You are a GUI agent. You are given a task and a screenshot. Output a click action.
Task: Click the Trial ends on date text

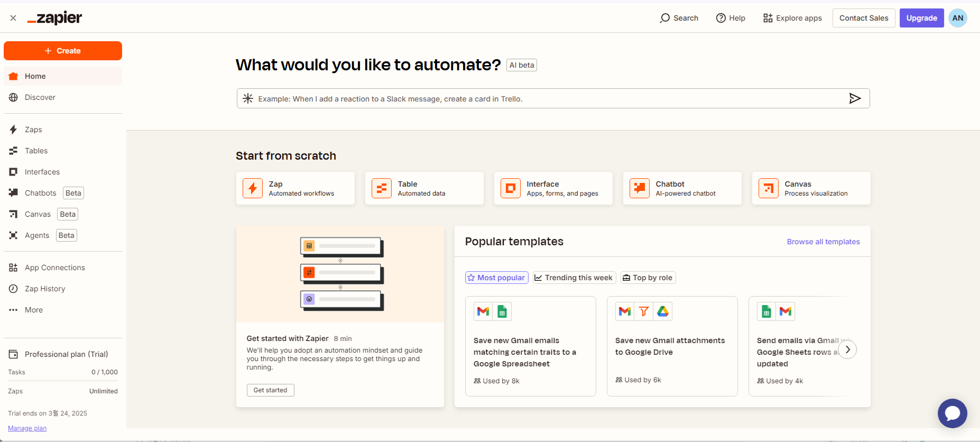click(x=48, y=413)
